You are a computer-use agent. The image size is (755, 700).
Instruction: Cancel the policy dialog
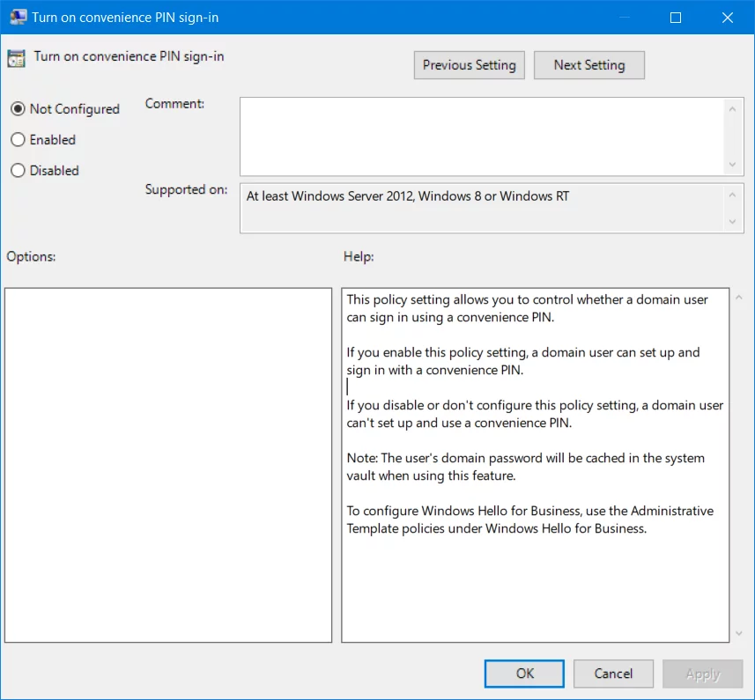613,674
